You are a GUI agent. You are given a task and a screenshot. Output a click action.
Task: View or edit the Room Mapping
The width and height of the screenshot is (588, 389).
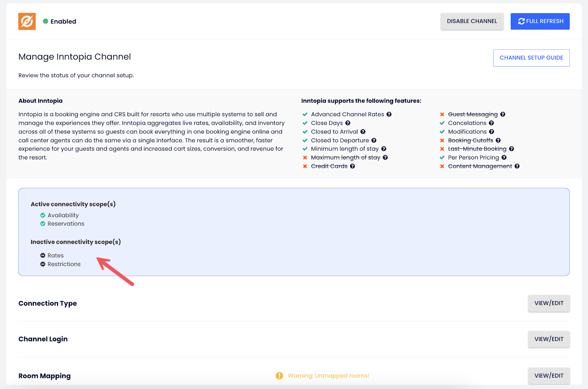[x=549, y=375]
